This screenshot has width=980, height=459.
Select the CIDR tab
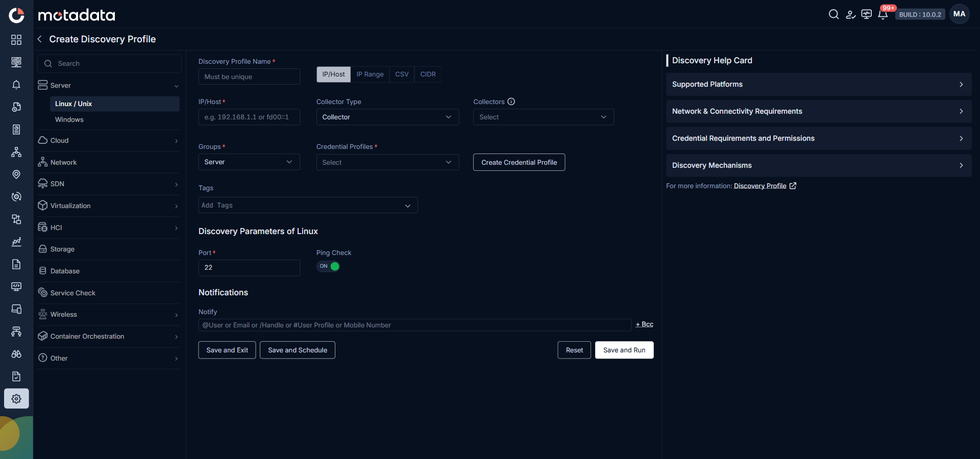point(428,74)
